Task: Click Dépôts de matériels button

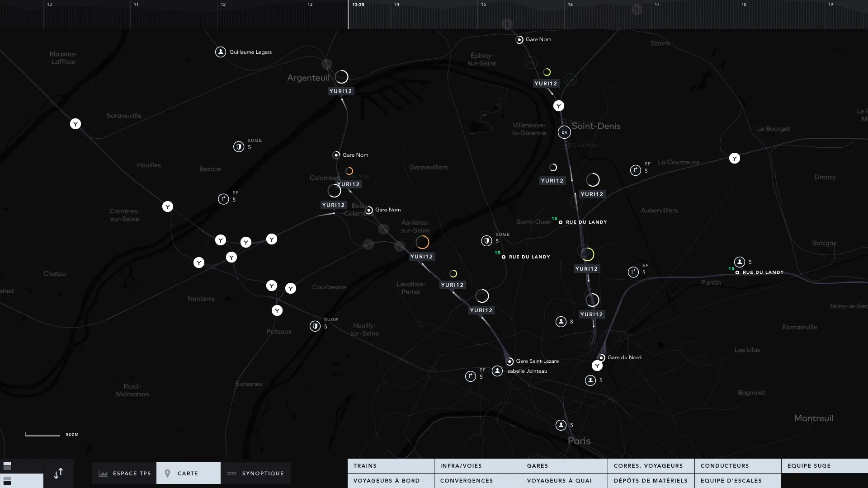Action: pos(651,480)
